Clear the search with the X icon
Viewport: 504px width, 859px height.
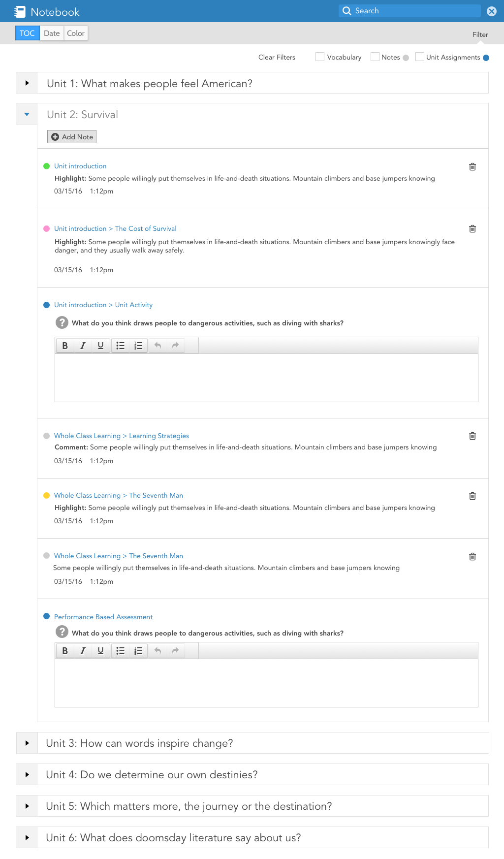click(x=491, y=11)
